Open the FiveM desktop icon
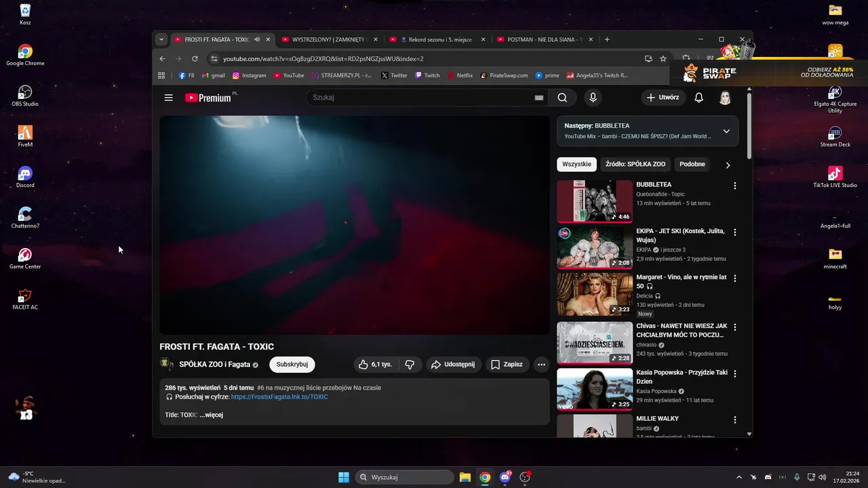 (x=25, y=136)
